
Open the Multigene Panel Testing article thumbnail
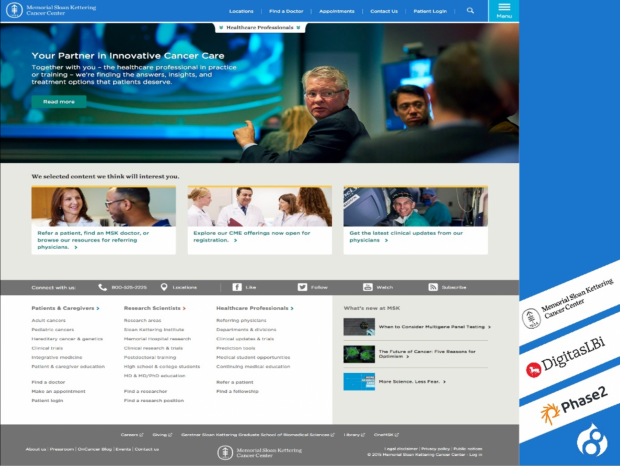359,327
